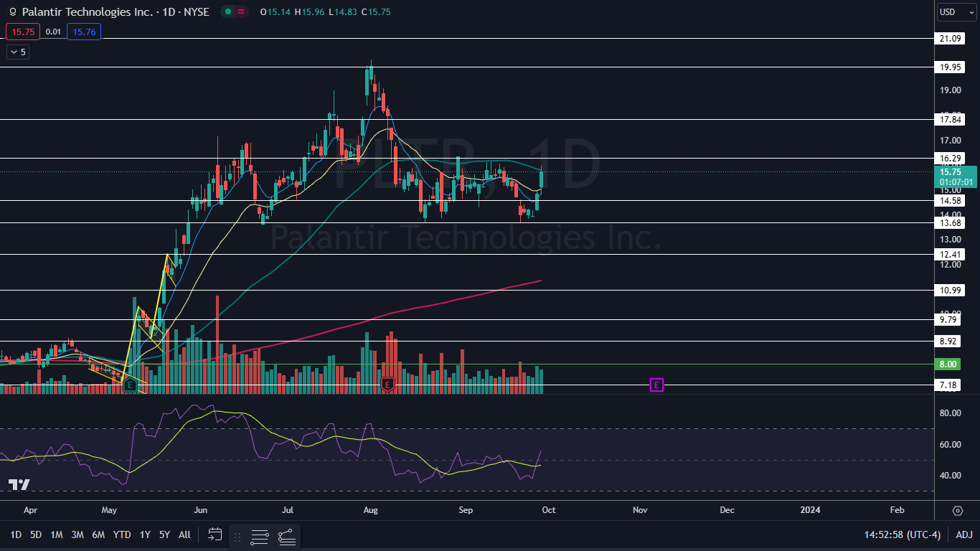Select the YTD time range

point(122,534)
